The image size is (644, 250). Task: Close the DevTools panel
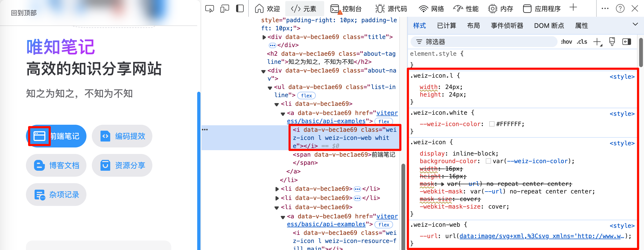coord(635,9)
